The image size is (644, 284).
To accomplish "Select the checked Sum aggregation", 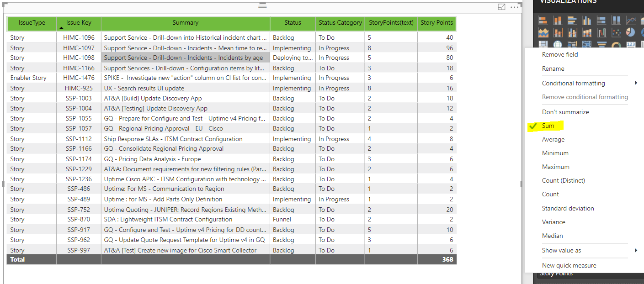I will tap(548, 126).
